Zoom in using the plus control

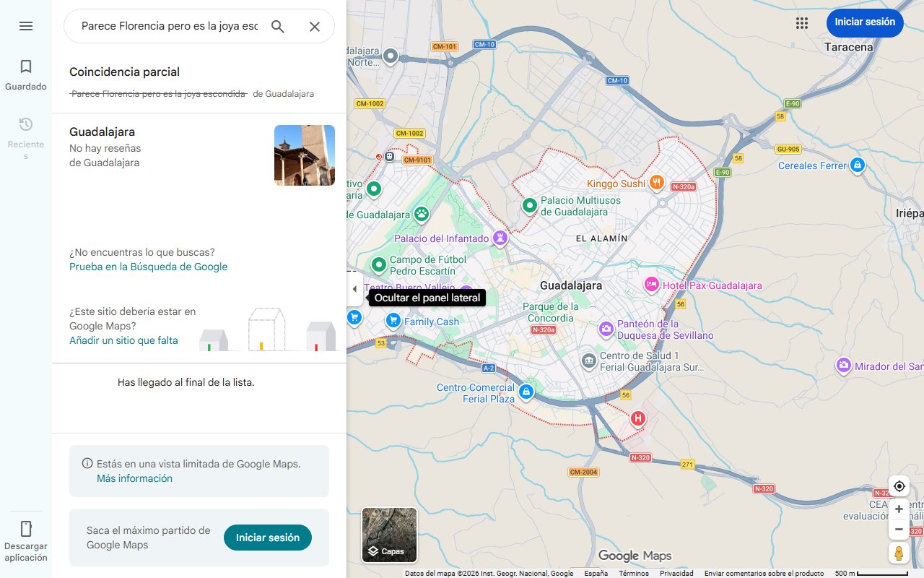point(899,509)
